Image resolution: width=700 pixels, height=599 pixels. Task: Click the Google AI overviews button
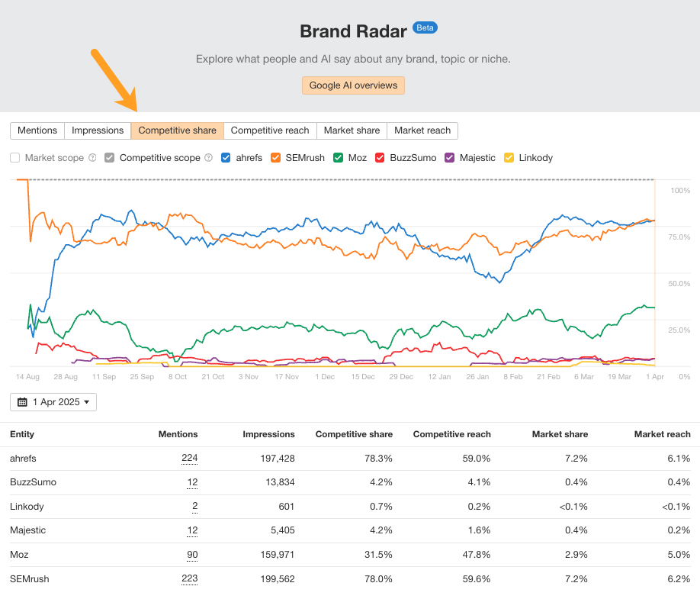(352, 85)
